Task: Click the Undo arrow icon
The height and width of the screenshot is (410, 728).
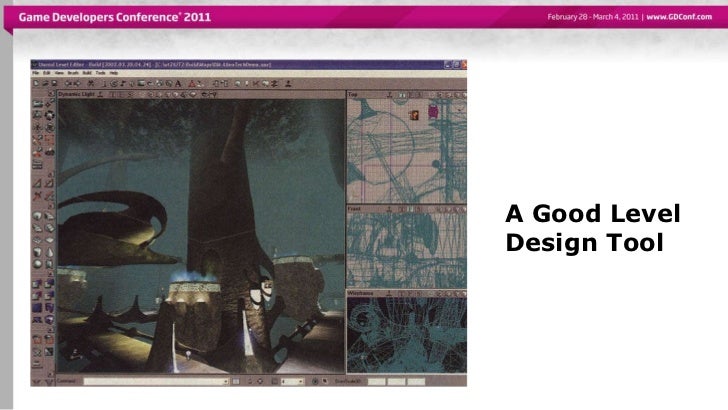Action: coord(67,84)
